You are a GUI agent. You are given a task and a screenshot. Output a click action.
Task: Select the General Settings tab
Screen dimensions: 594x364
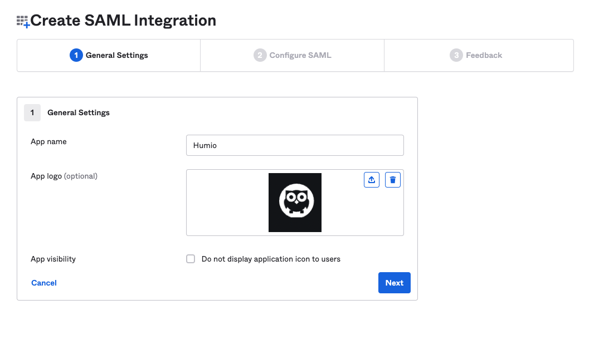coord(108,55)
